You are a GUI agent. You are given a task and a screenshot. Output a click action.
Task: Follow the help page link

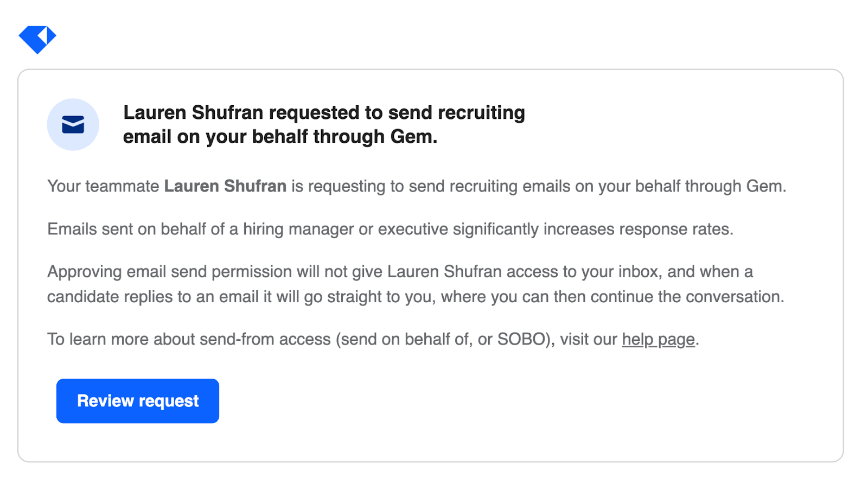[x=658, y=339]
